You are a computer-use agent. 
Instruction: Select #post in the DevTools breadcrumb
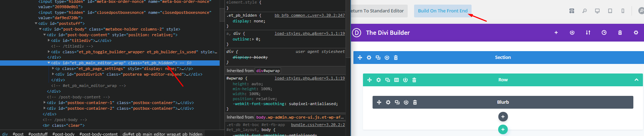(x=18, y=134)
